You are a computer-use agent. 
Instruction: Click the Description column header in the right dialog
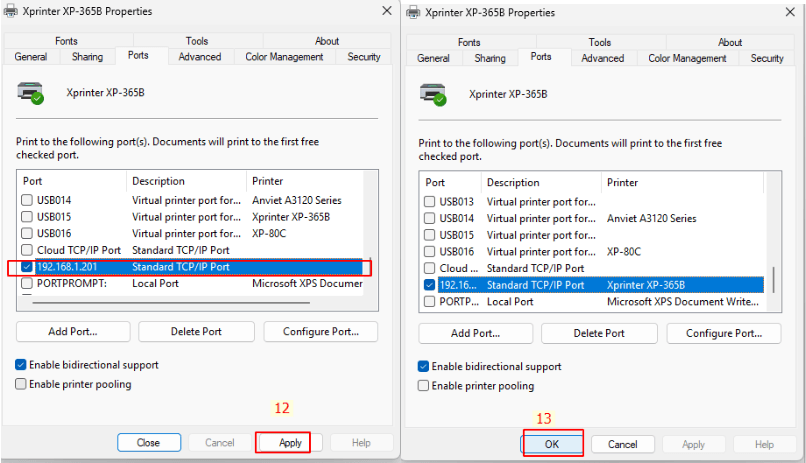point(541,182)
